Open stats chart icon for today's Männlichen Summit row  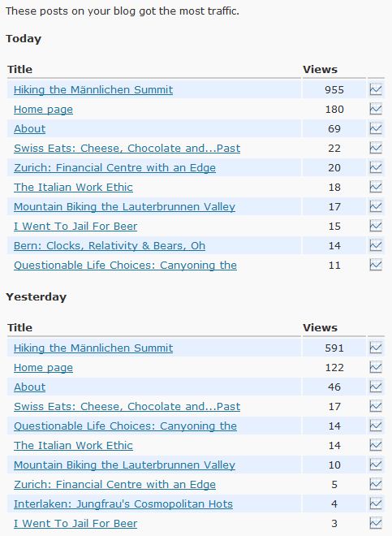tap(376, 89)
